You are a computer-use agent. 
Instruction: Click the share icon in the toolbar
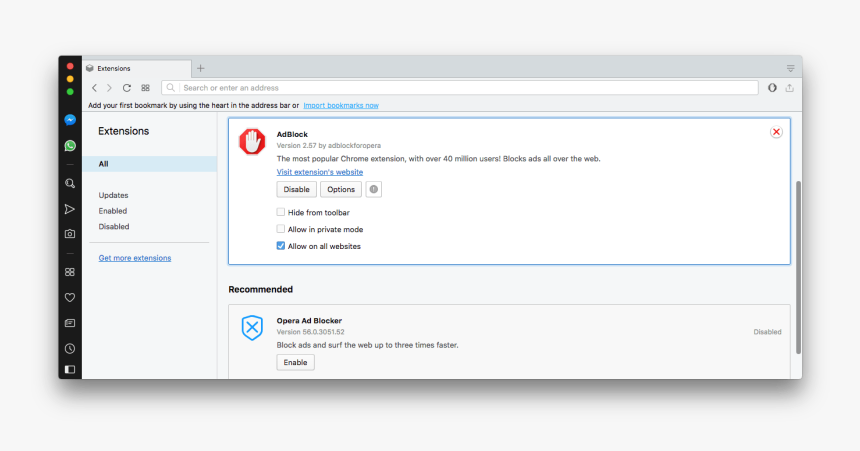pyautogui.click(x=789, y=88)
